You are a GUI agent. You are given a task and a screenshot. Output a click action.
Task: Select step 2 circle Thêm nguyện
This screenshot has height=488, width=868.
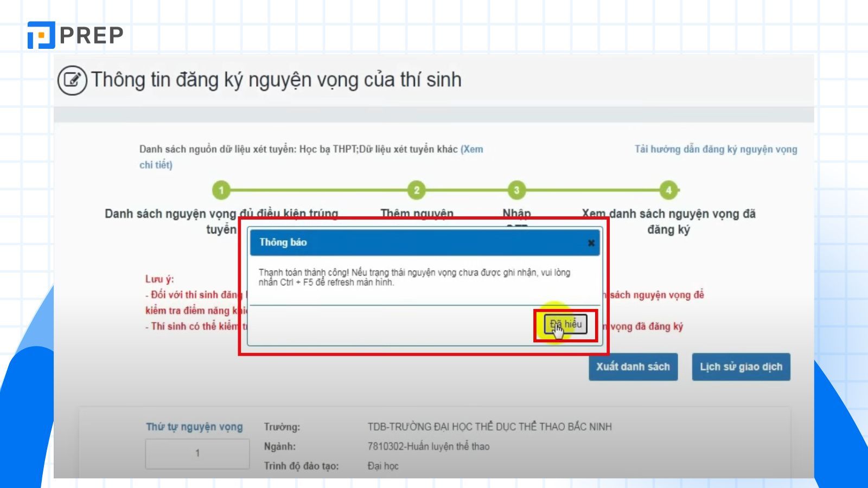pyautogui.click(x=417, y=190)
